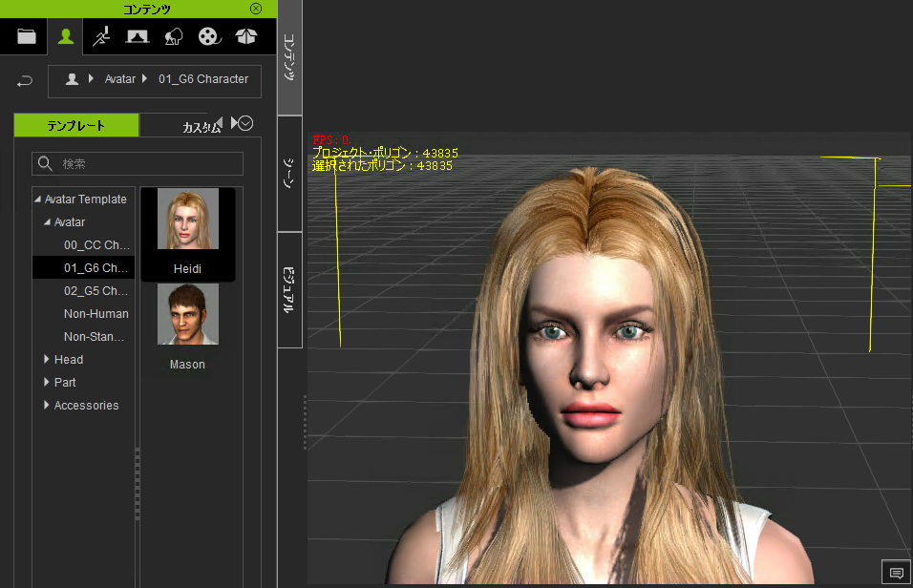Open the Scene content icon
The width and height of the screenshot is (913, 588).
138,36
